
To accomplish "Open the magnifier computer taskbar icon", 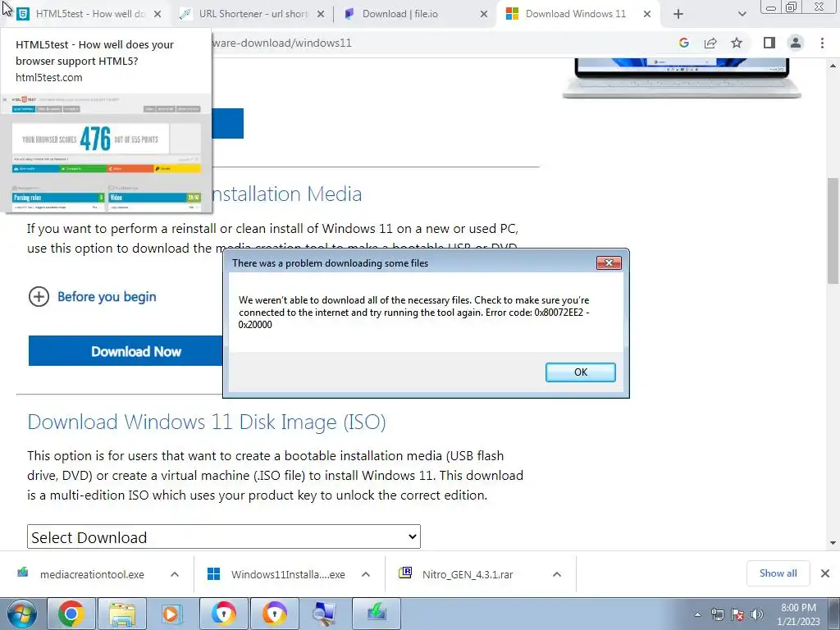I will (324, 614).
